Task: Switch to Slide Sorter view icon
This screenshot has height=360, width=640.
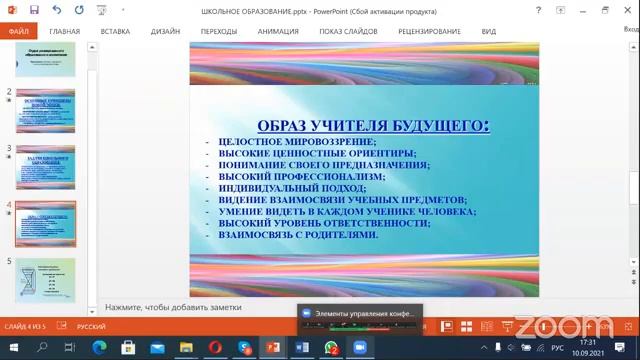Action: 467,327
